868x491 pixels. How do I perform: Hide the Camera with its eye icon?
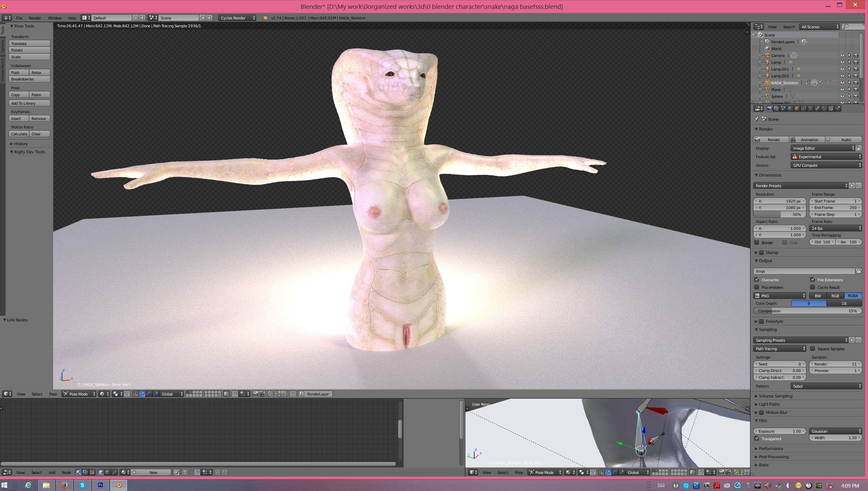[x=842, y=55]
